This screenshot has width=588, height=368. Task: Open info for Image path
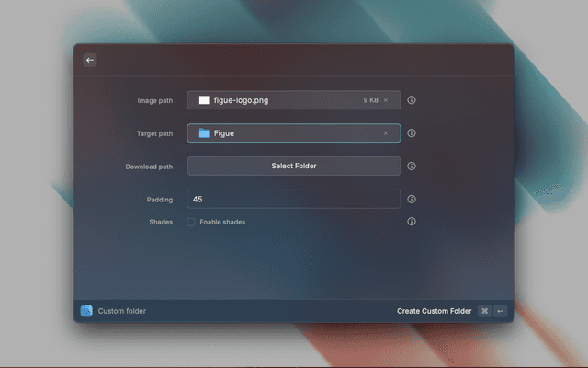(x=412, y=100)
